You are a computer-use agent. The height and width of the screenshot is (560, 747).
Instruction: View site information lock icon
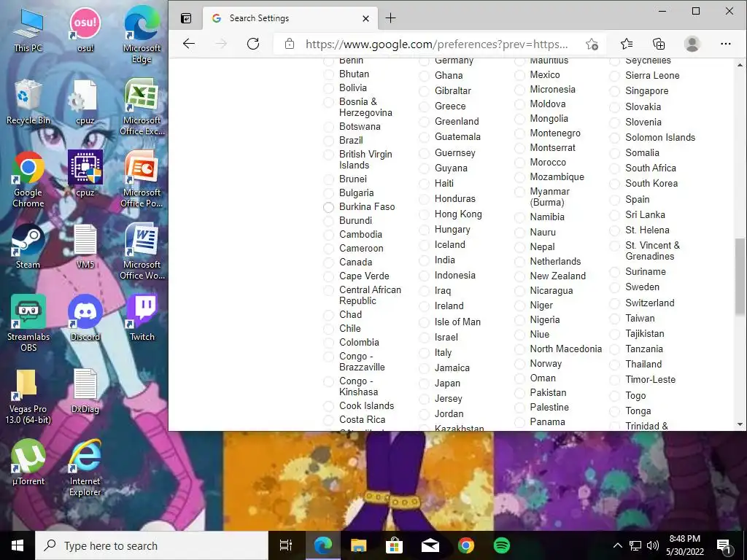289,44
